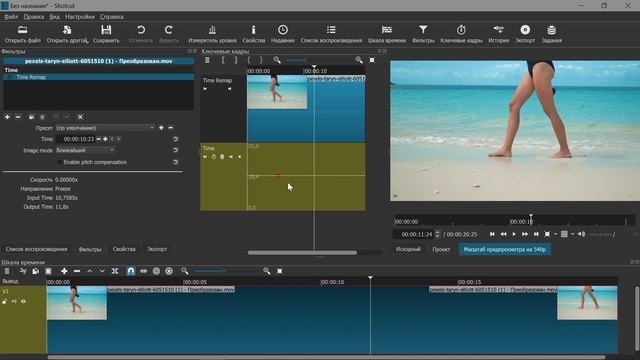This screenshot has width=640, height=360.
Task: Step the player timecode spinner
Action: point(438,234)
